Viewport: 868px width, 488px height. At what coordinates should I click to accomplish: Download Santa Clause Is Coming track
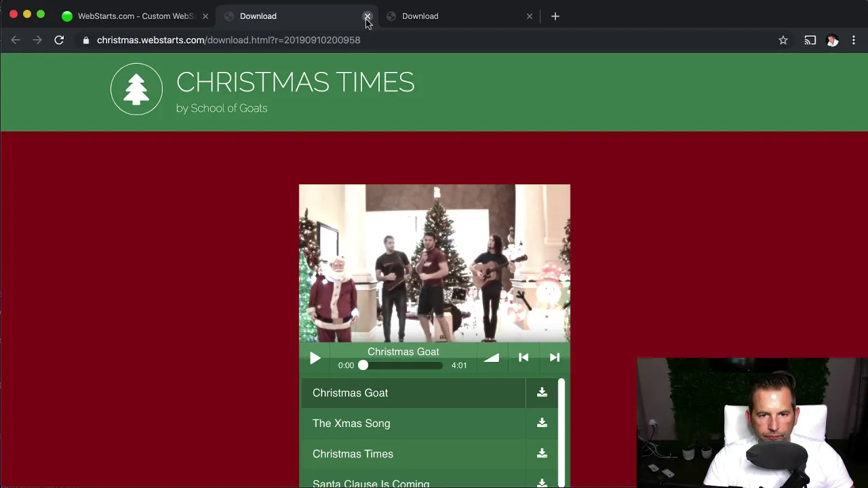click(542, 483)
